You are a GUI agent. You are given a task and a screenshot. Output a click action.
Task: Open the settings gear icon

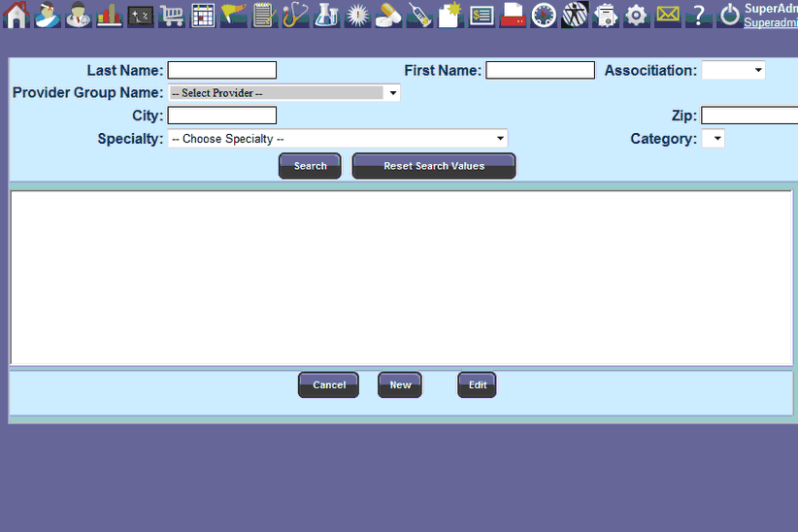coord(636,16)
